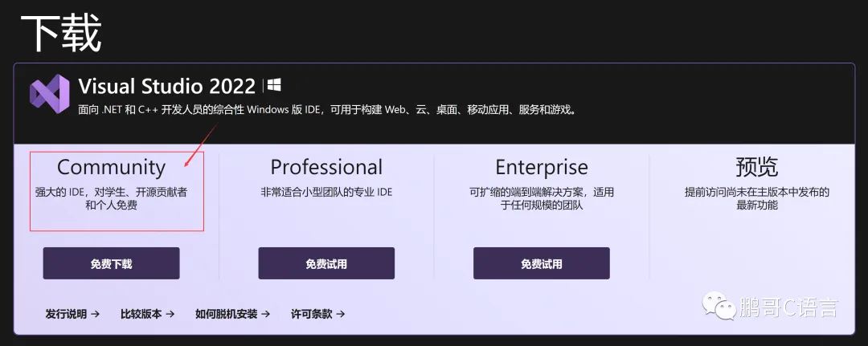The height and width of the screenshot is (346, 868).
Task: Click the 预览 preview heading
Action: click(x=757, y=167)
